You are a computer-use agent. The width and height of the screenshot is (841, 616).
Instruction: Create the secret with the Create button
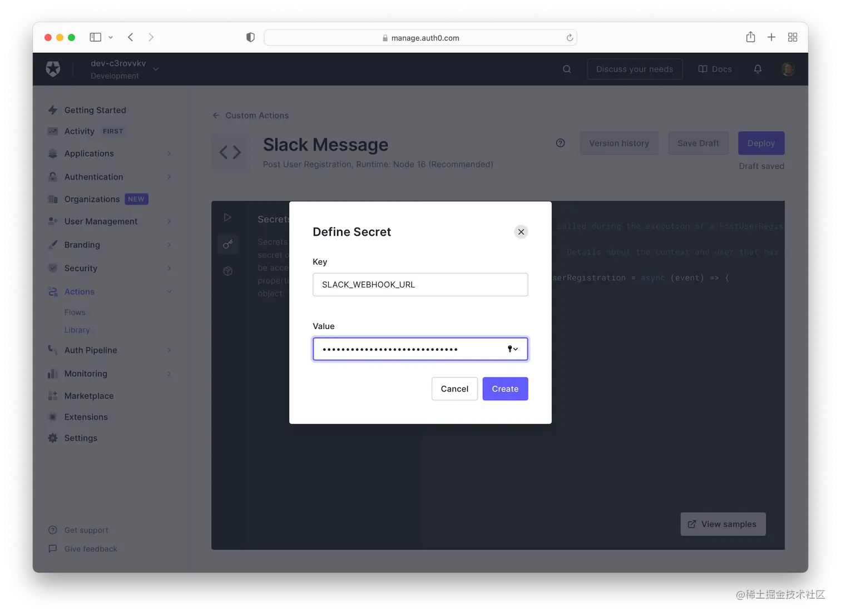504,389
